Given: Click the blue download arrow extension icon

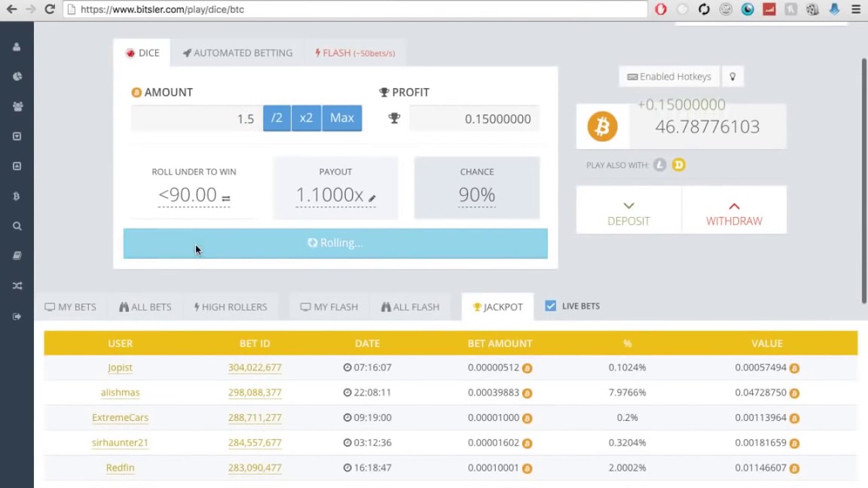Looking at the screenshot, I should (834, 9).
